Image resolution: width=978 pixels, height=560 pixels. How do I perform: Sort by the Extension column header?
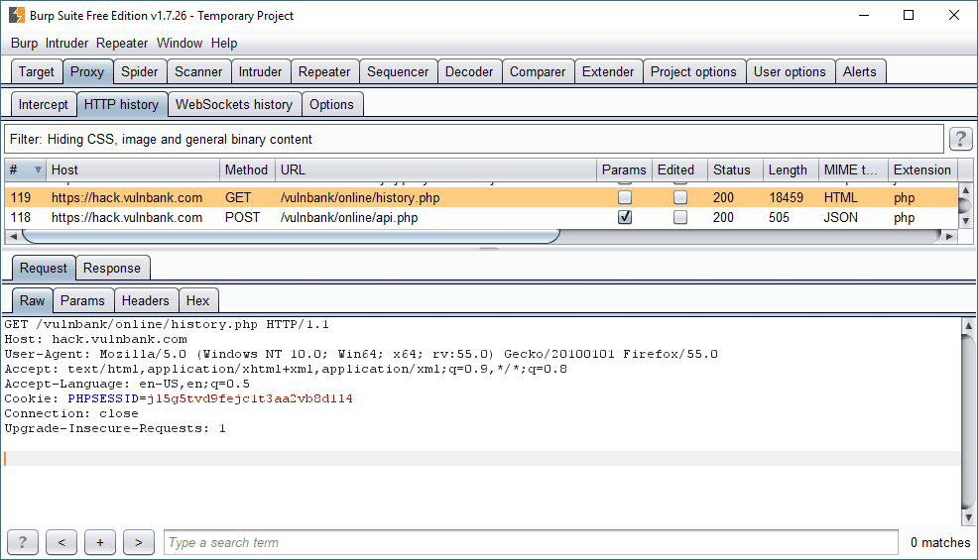pos(922,169)
